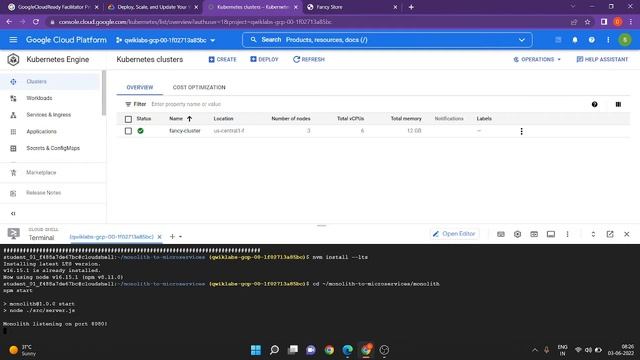Open the column display options icon

(618, 104)
